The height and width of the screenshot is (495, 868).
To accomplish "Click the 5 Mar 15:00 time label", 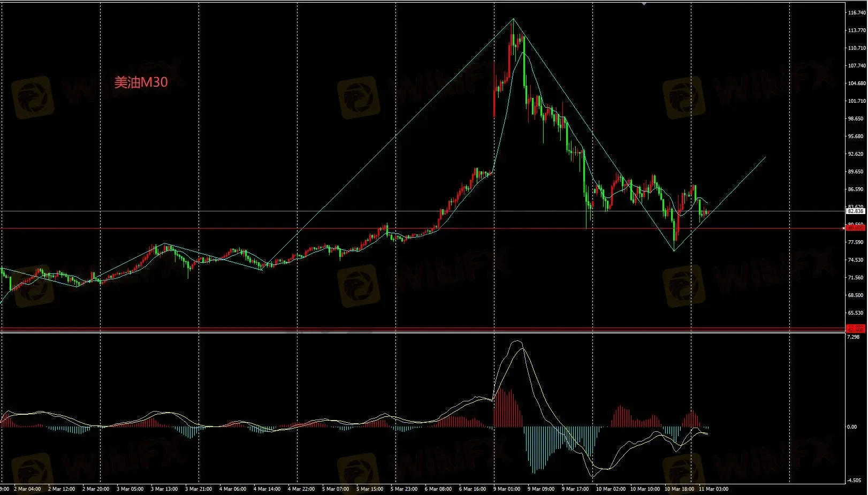I will [x=370, y=489].
